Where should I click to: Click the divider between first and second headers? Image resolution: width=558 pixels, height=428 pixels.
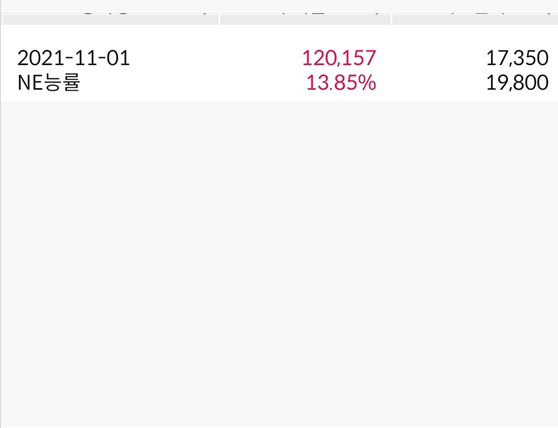click(x=219, y=19)
